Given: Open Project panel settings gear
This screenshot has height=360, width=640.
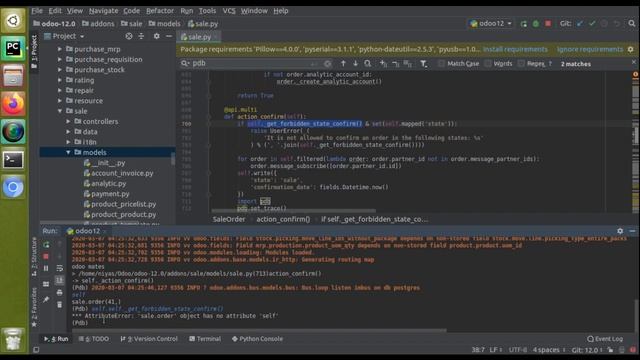Looking at the screenshot, I should (x=157, y=36).
